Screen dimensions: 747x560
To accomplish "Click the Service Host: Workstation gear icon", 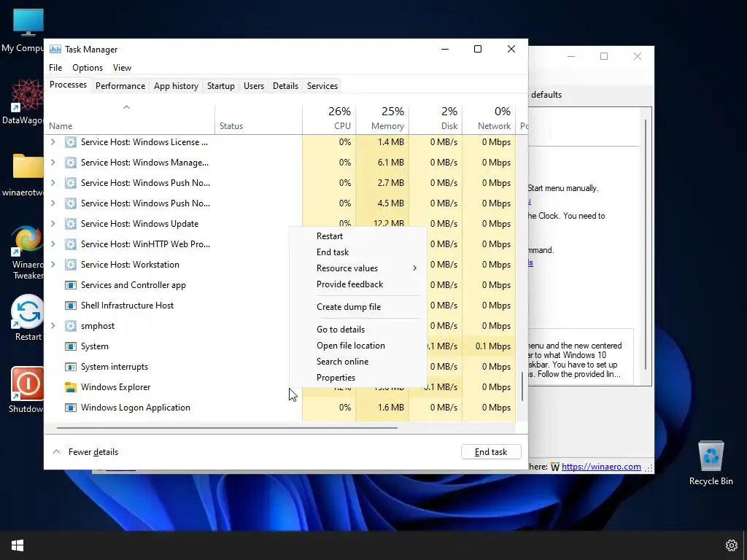I will coord(71,265).
